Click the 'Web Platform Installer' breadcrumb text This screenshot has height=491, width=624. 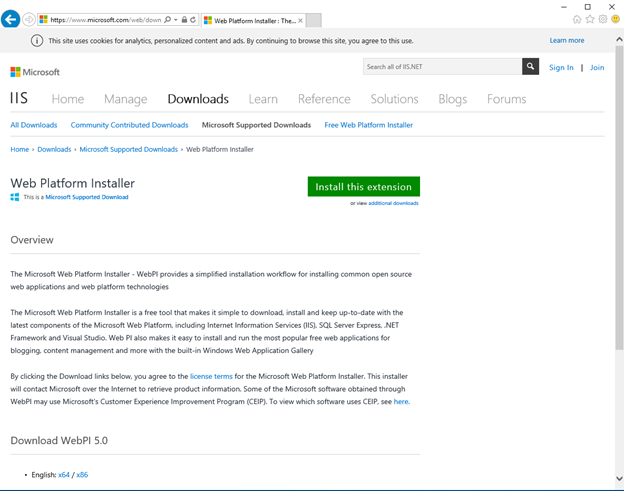point(220,149)
